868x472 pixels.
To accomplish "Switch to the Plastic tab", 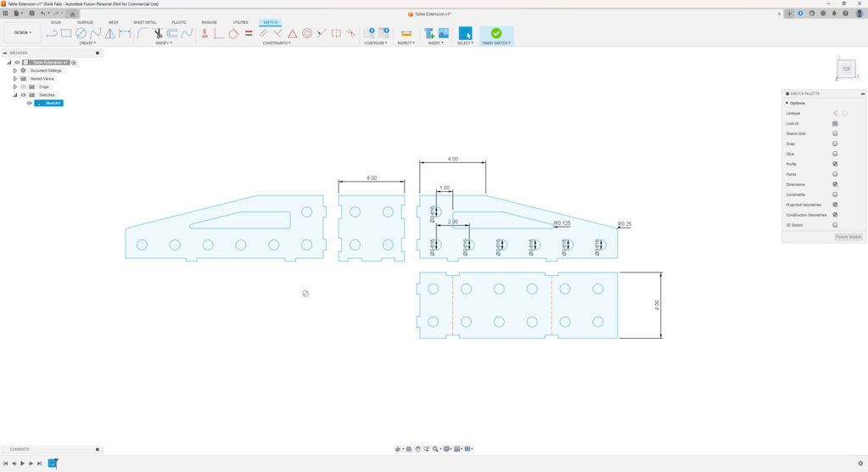I will pyautogui.click(x=179, y=23).
